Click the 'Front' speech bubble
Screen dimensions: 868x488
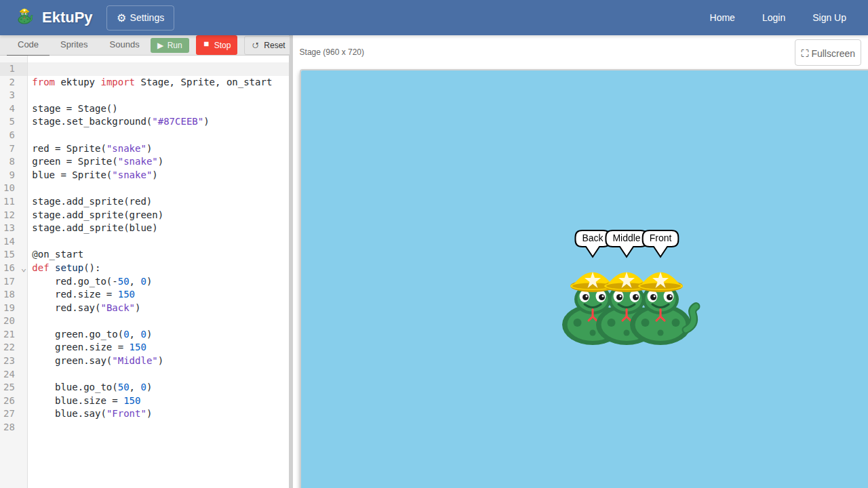click(660, 238)
